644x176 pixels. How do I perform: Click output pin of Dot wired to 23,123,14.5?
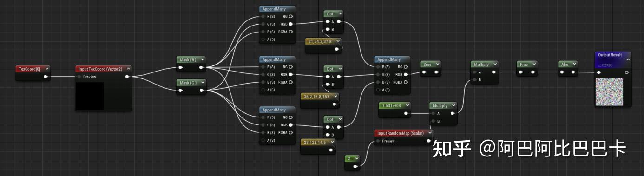click(x=339, y=127)
